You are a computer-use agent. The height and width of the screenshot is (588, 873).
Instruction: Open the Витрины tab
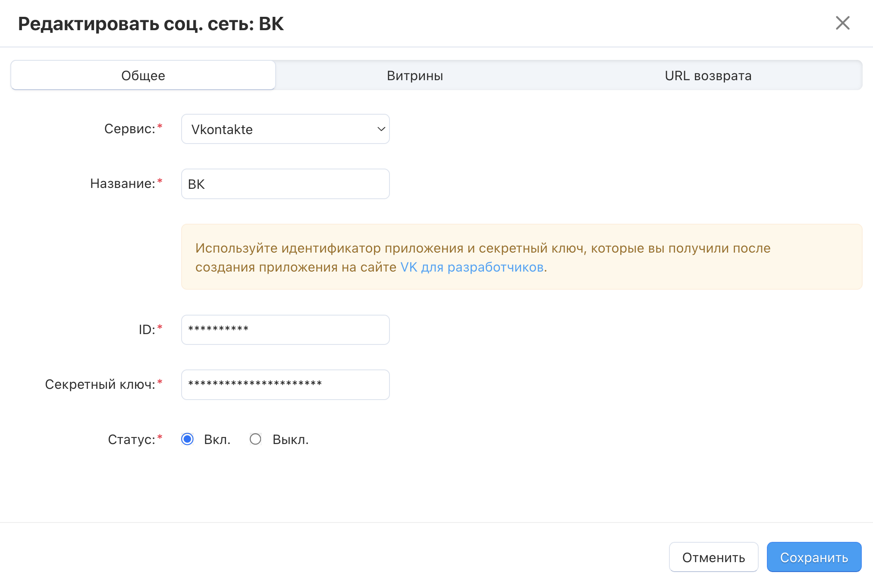[x=415, y=75]
